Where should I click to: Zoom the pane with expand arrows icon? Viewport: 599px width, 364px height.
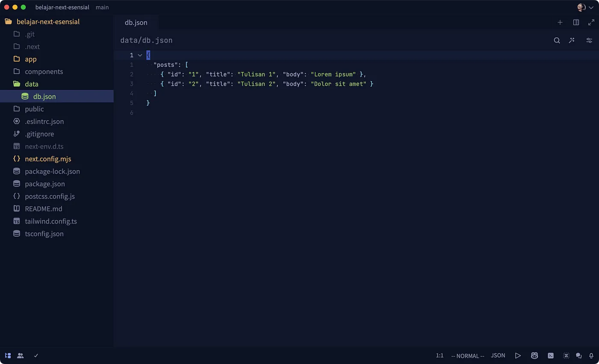(x=591, y=22)
